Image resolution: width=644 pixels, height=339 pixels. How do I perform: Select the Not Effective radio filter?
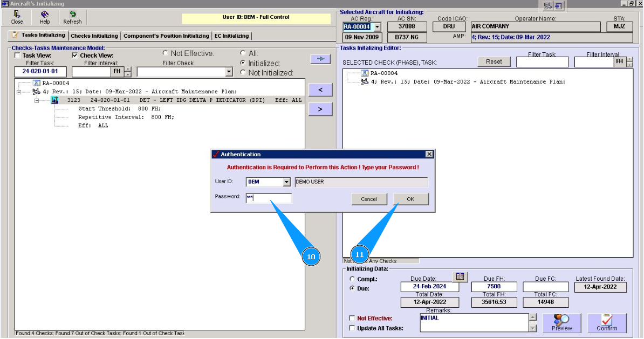(165, 53)
